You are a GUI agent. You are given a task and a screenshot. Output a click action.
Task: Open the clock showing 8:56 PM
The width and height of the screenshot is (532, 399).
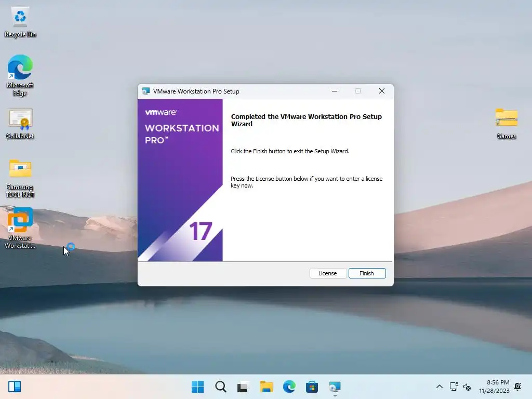[495, 387]
